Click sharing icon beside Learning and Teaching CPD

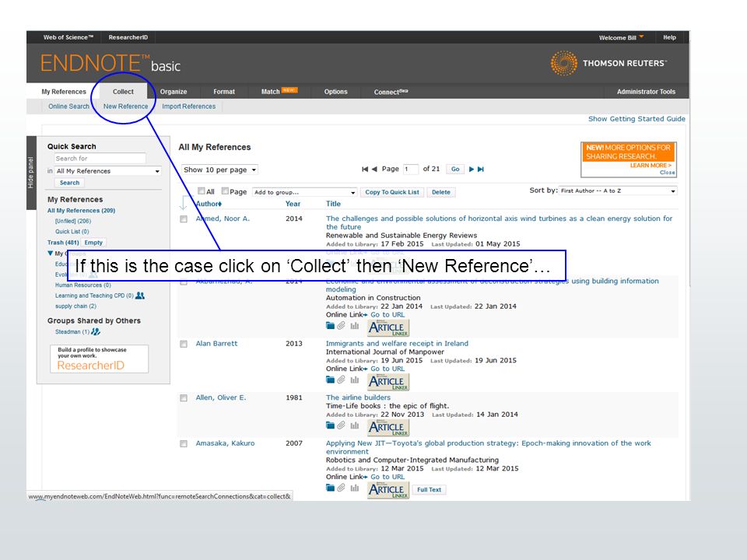click(140, 296)
